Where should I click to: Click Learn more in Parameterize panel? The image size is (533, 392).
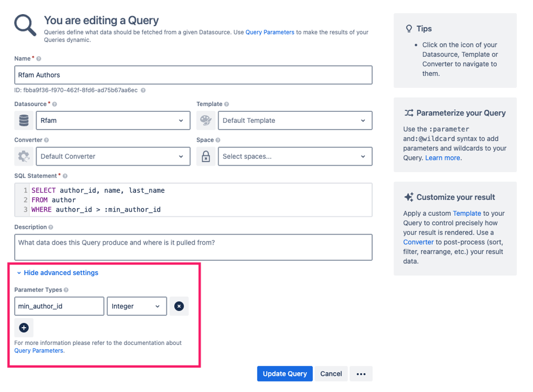[x=441, y=157]
